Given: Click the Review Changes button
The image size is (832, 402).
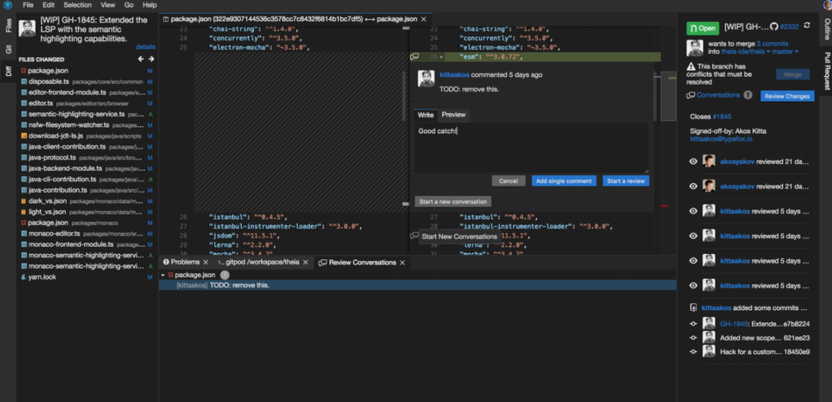Looking at the screenshot, I should tap(787, 96).
